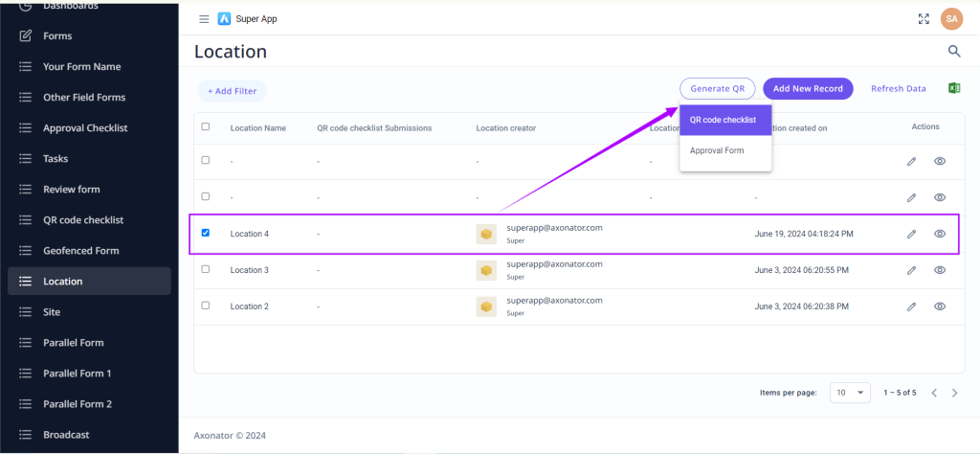Expand the Generate QR dropdown button
Image resolution: width=980 pixels, height=454 pixels.
pyautogui.click(x=717, y=88)
